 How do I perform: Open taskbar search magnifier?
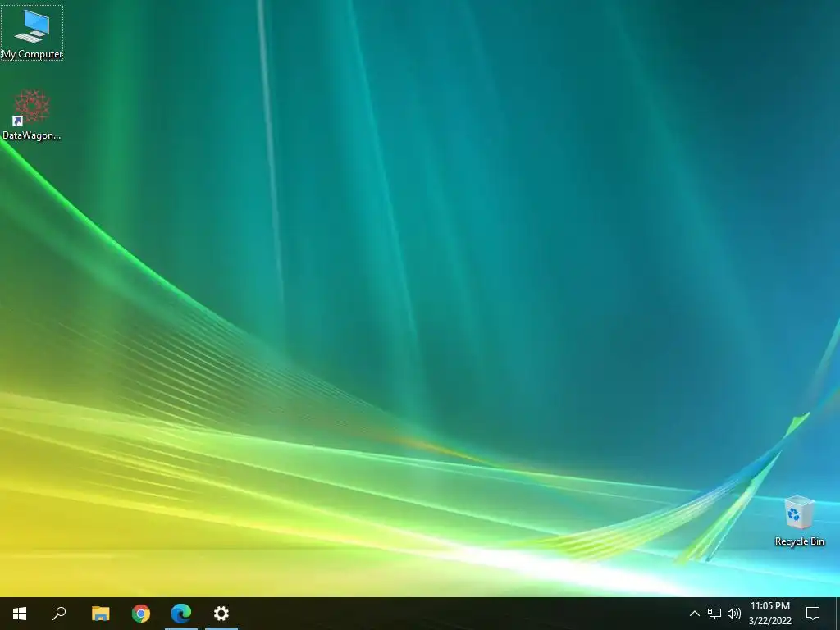pos(59,614)
